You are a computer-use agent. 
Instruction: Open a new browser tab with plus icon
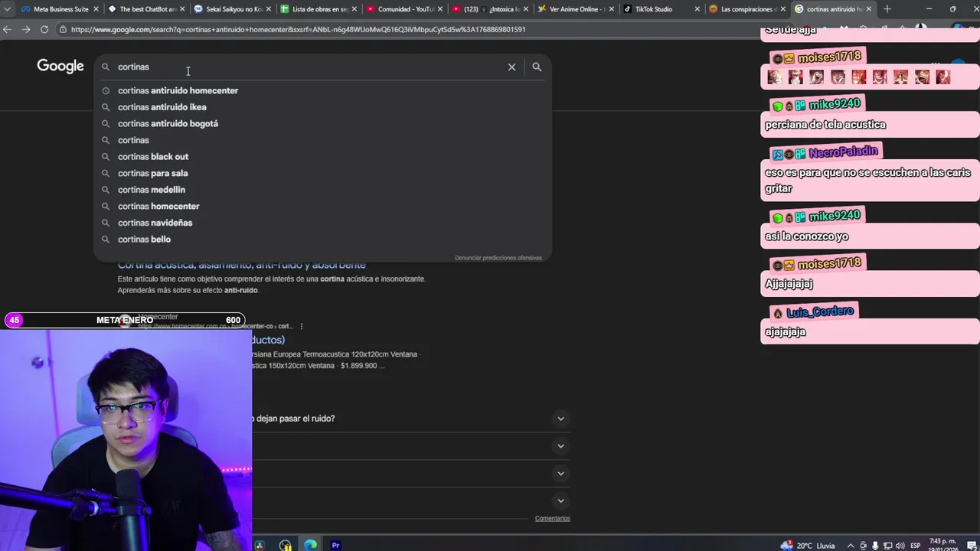pos(887,9)
